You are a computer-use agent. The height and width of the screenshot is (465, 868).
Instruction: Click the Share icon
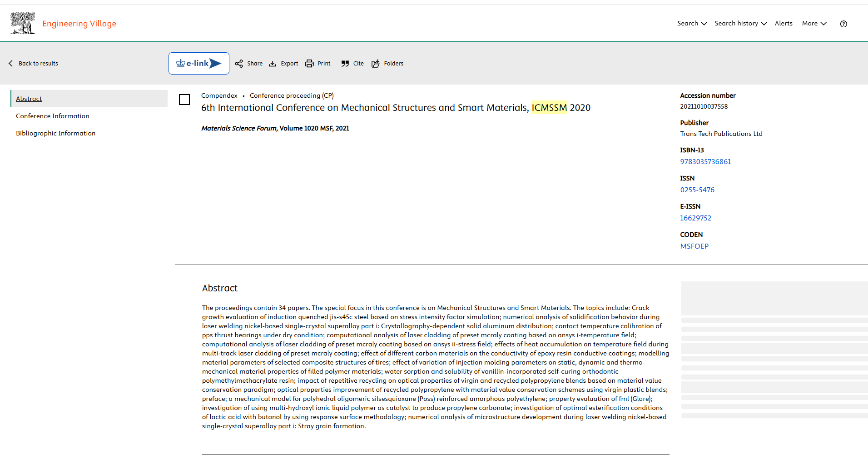239,64
